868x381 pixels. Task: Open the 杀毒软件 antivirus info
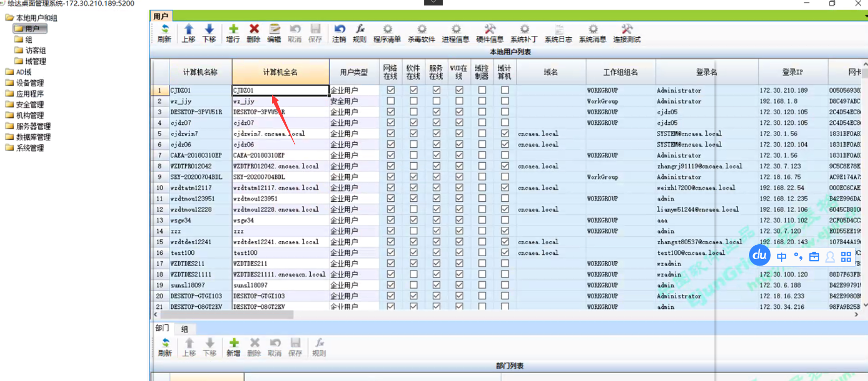pos(421,33)
